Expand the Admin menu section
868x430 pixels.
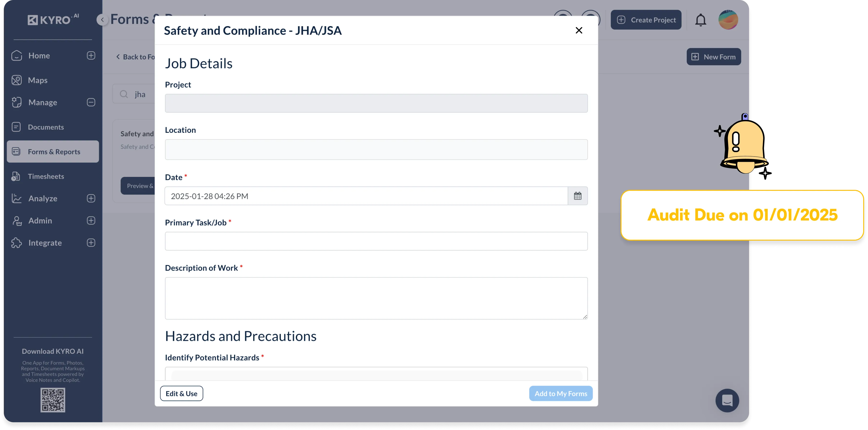(x=91, y=221)
